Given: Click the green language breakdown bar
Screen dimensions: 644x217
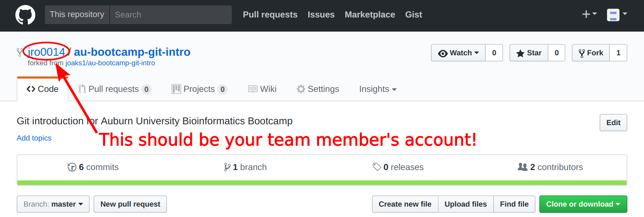Looking at the screenshot, I should (322, 183).
